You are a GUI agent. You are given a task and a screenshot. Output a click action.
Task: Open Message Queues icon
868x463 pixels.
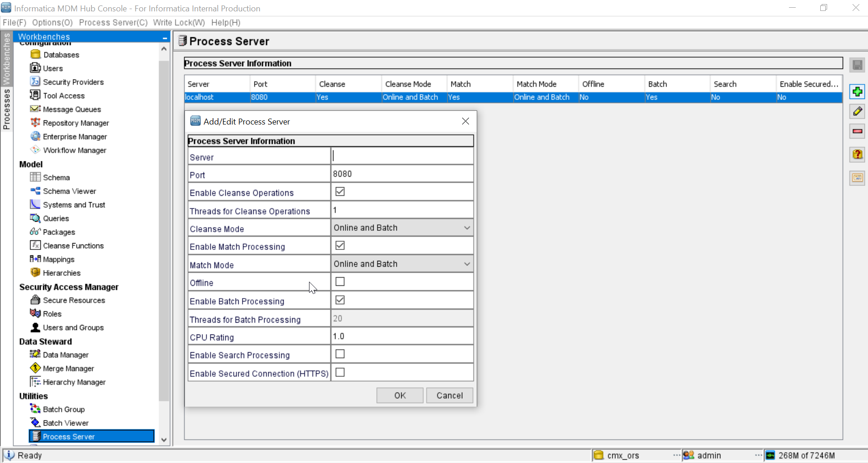(x=35, y=109)
